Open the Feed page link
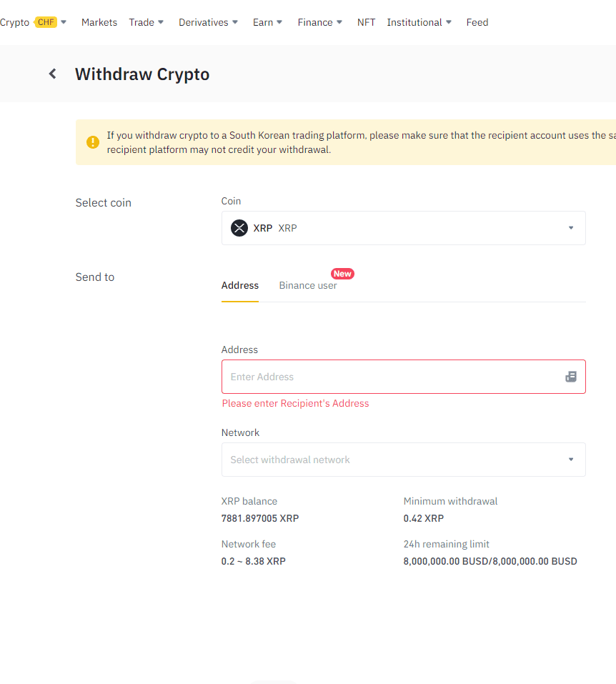 click(x=477, y=22)
